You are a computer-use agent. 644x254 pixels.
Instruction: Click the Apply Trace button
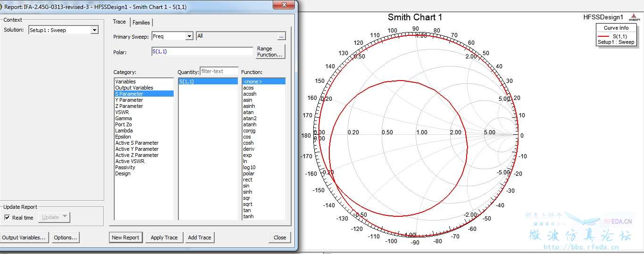[x=164, y=238]
